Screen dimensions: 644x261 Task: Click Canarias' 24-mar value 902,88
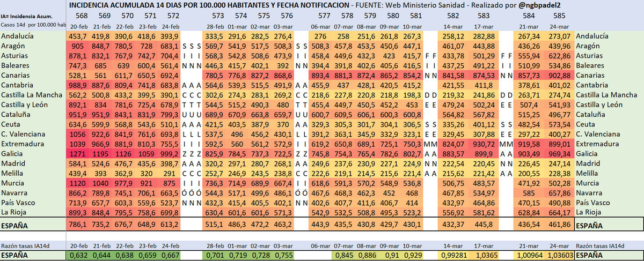coord(559,75)
